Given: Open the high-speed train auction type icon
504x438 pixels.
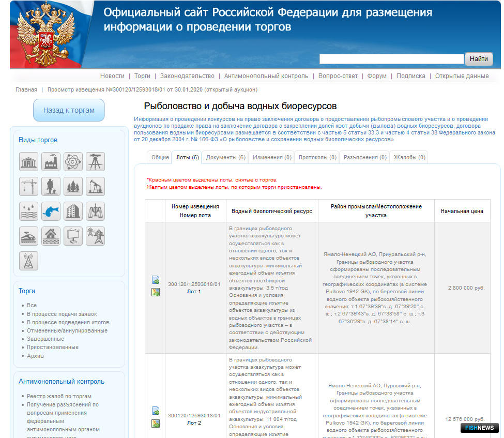Looking at the screenshot, I should (28, 236).
